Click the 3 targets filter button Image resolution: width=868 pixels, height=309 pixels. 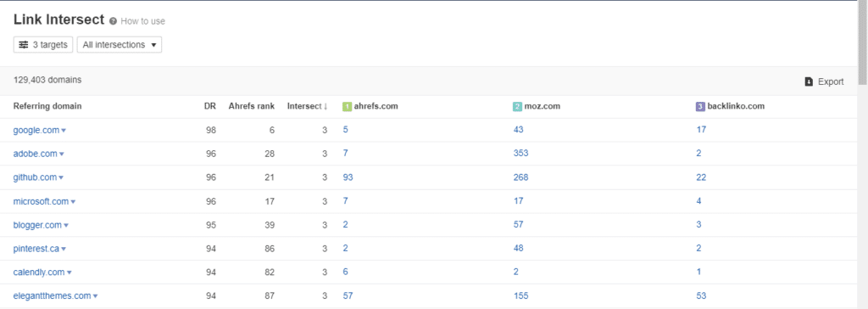(43, 45)
